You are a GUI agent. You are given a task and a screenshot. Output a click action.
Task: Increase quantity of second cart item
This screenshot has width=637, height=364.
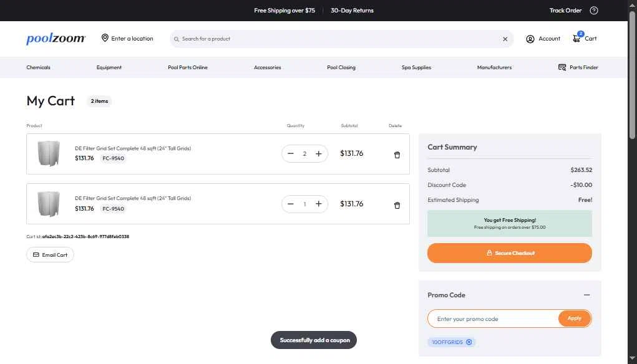(x=319, y=204)
